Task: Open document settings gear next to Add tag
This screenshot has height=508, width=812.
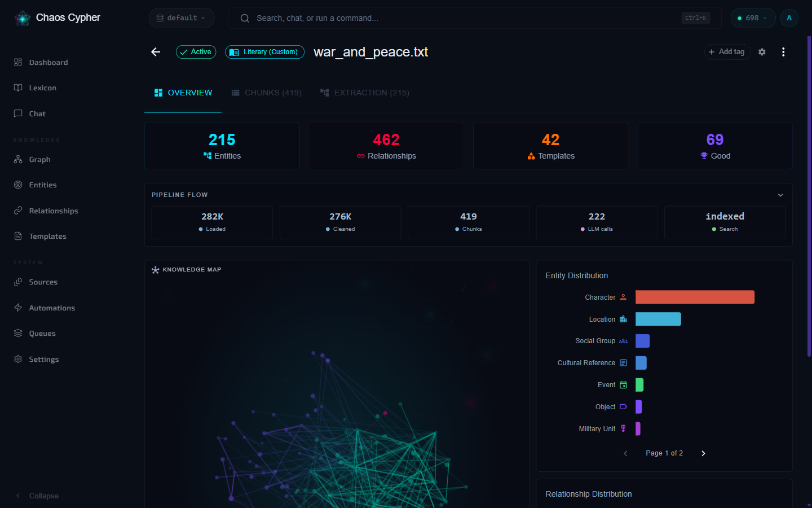Action: pos(762,52)
